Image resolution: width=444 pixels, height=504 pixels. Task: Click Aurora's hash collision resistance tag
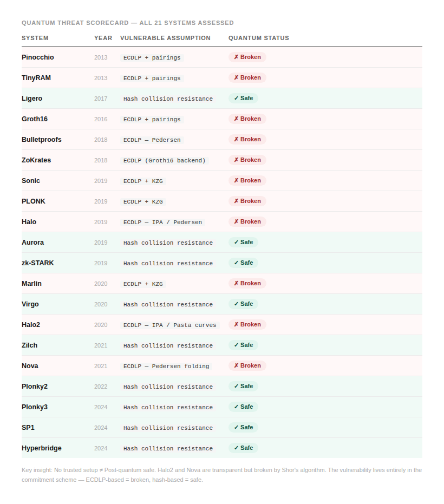point(168,243)
